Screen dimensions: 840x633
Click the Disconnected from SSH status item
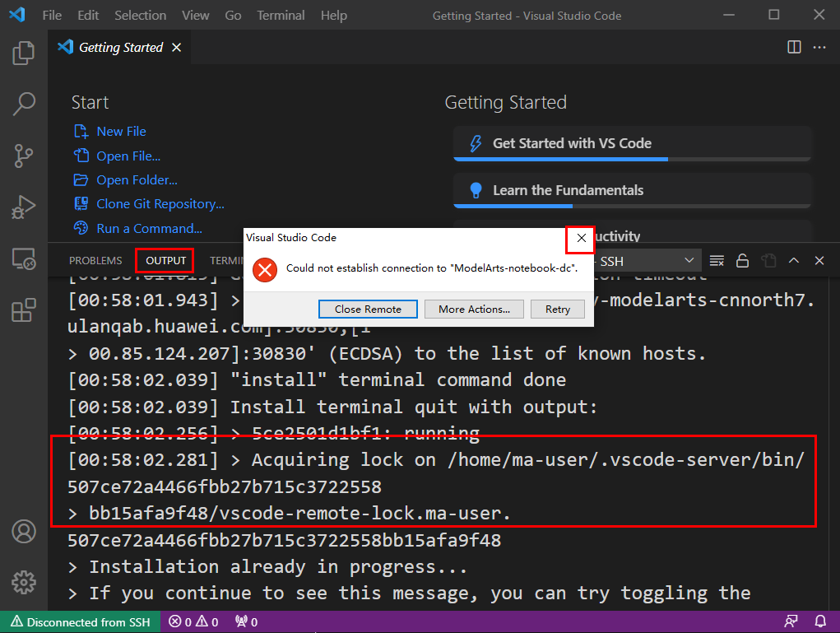click(x=81, y=621)
